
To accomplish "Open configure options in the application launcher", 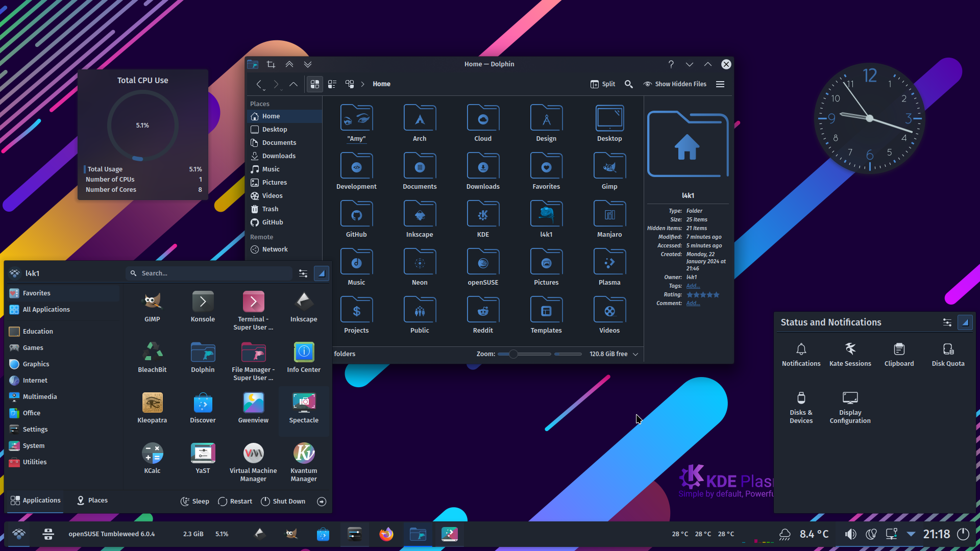I will tap(303, 273).
